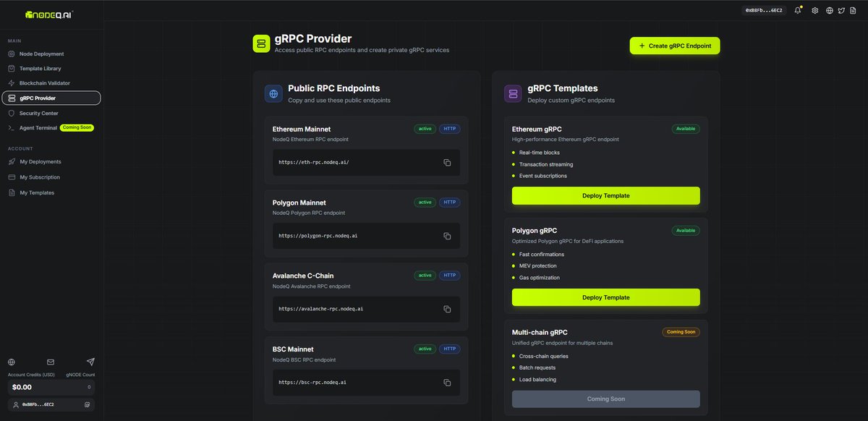Click Avalanche C-Chain active badge
This screenshot has width=868, height=421.
(x=425, y=276)
